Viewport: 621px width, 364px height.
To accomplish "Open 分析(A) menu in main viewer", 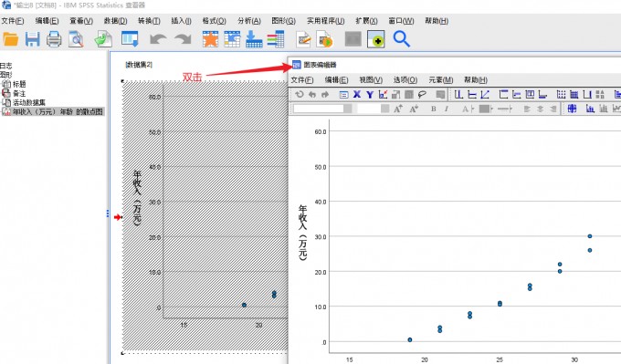I will 249,21.
